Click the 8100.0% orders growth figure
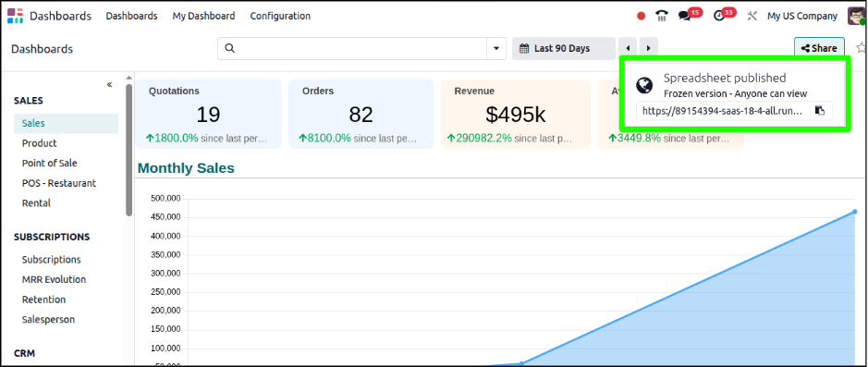The image size is (868, 367). tap(325, 139)
